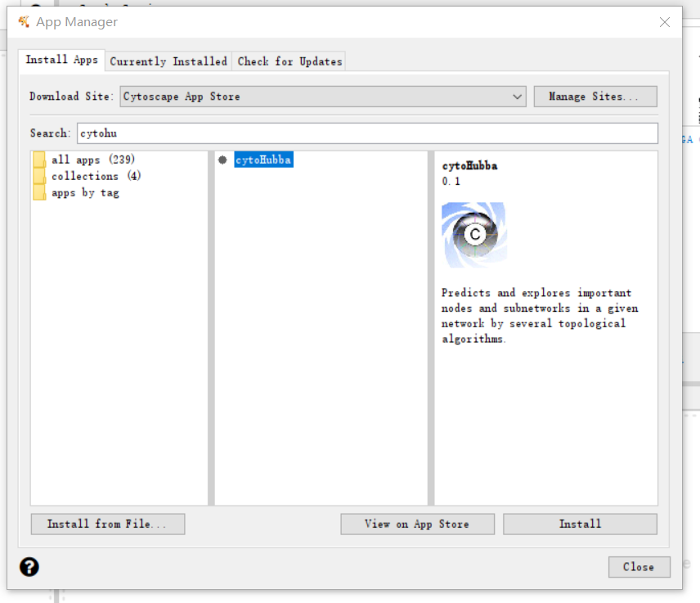Select the collections (4) category
700x603 pixels.
coord(96,176)
